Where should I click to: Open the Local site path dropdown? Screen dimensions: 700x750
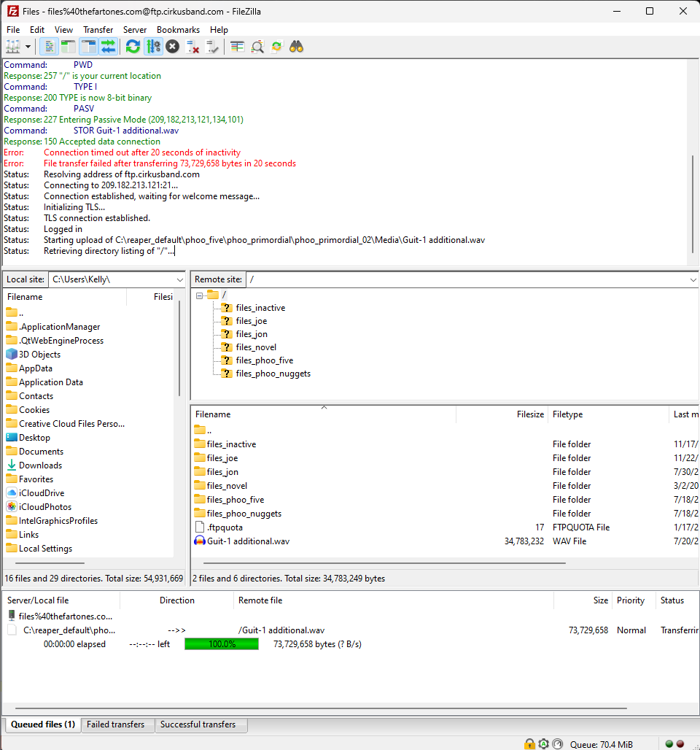point(180,279)
